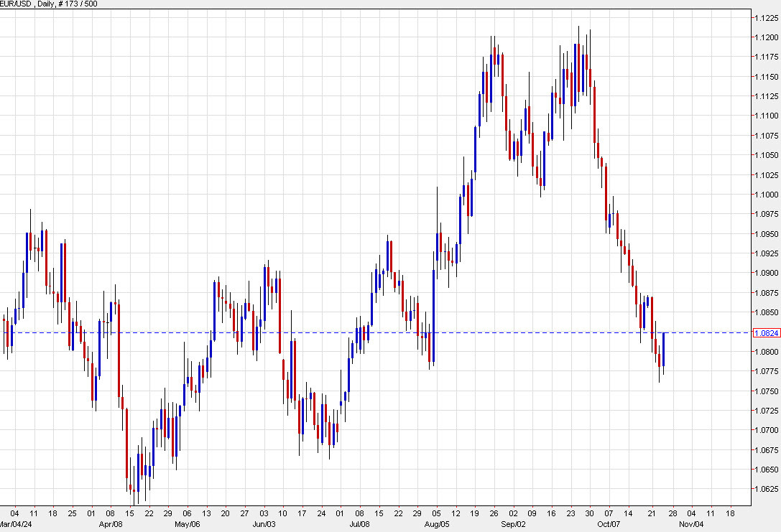Click the Aug/05 date label
Viewport: 781px width, 532px height.
coord(436,524)
